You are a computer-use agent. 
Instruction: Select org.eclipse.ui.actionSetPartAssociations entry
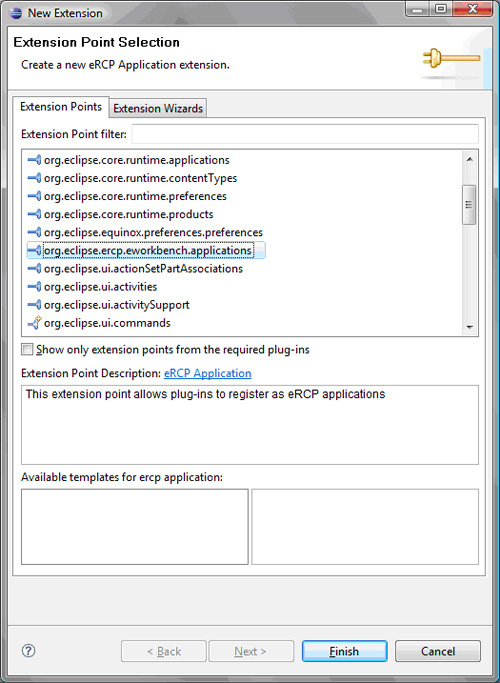(x=143, y=269)
